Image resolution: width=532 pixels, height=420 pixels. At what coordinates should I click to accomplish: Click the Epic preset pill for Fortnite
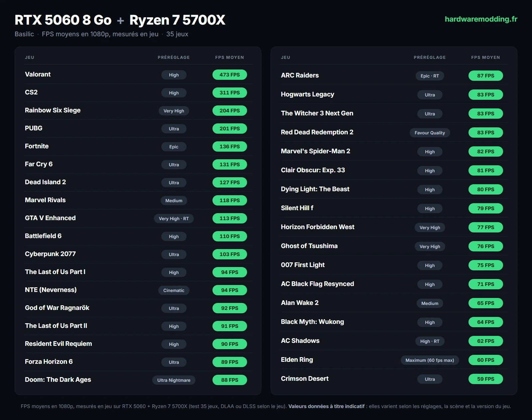(174, 147)
